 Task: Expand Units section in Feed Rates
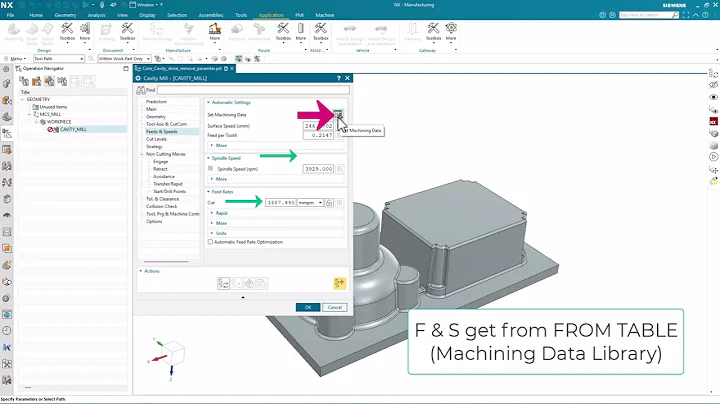pos(221,233)
